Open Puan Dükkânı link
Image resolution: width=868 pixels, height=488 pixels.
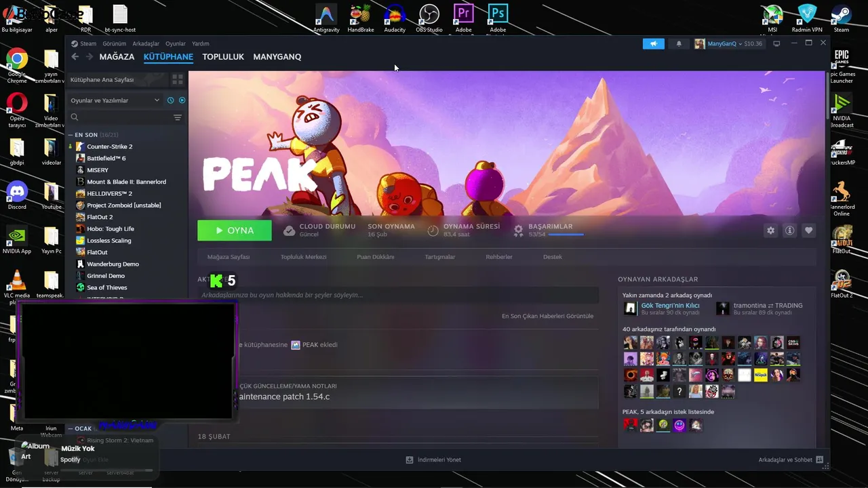[376, 257]
